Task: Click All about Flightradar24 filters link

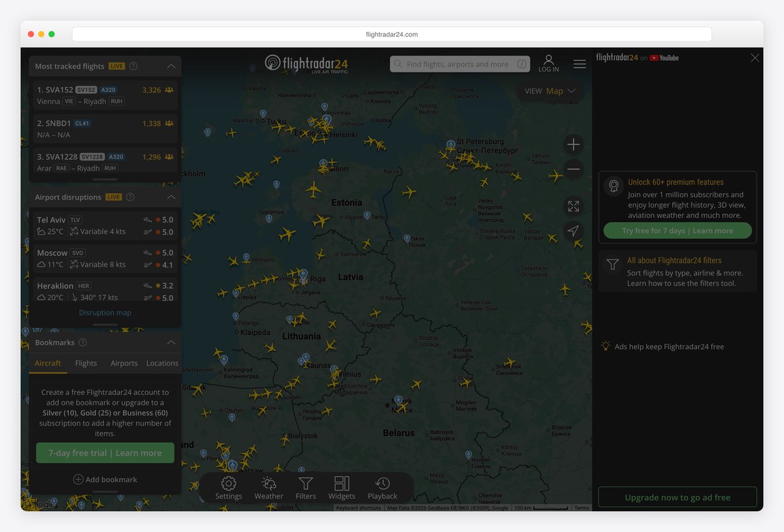Action: click(674, 260)
